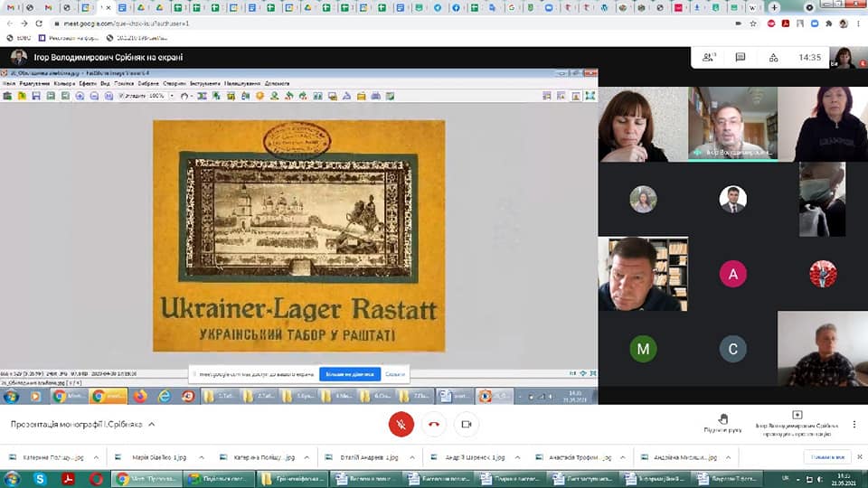868x488 pixels.
Task: Open the participants list icon
Action: click(x=709, y=57)
